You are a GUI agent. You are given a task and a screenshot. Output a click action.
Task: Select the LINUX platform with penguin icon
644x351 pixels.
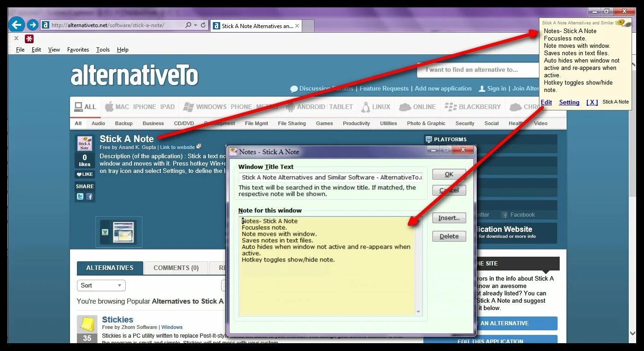(375, 107)
